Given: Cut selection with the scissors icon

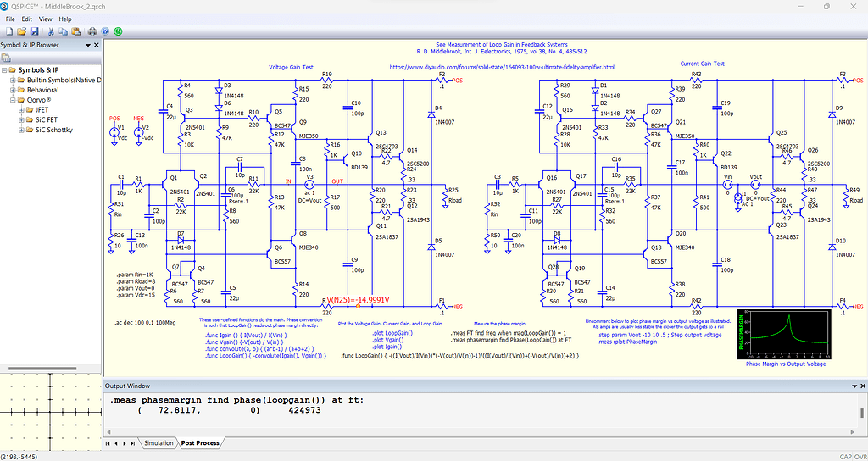Looking at the screenshot, I should coord(51,31).
